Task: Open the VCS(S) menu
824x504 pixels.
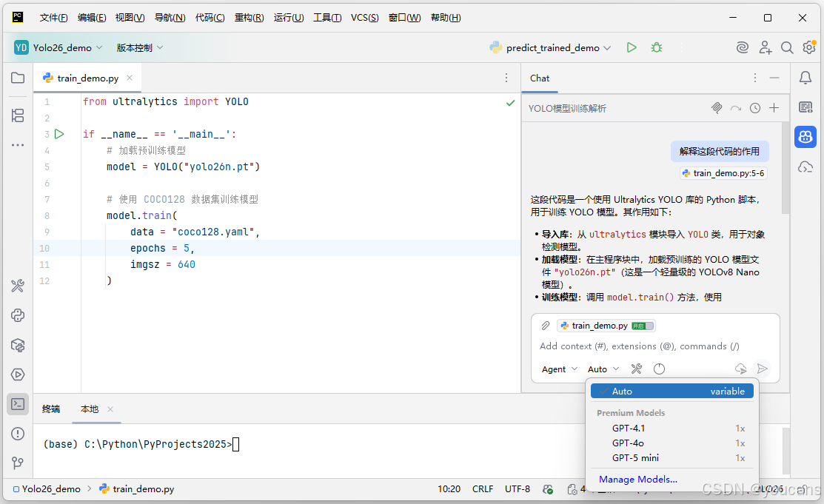Action: pyautogui.click(x=365, y=17)
